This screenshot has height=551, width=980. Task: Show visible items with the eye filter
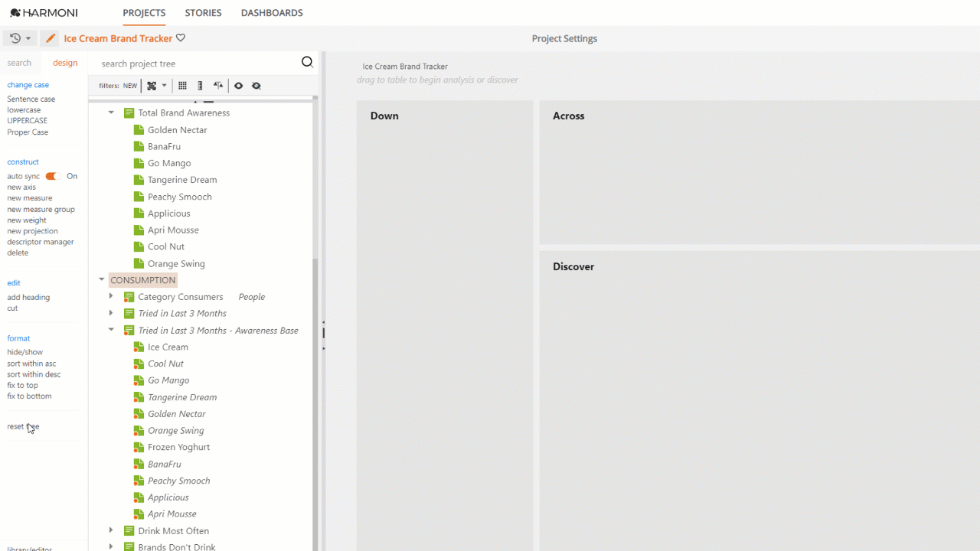238,86
